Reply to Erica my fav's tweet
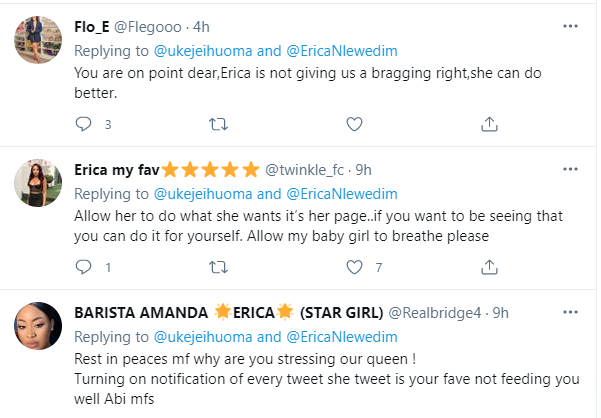Screen dimensions: 601x418 [x=84, y=267]
